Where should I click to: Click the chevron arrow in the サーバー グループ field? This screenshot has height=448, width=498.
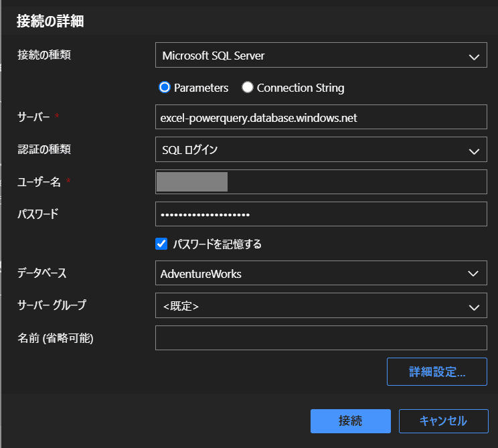pyautogui.click(x=474, y=307)
